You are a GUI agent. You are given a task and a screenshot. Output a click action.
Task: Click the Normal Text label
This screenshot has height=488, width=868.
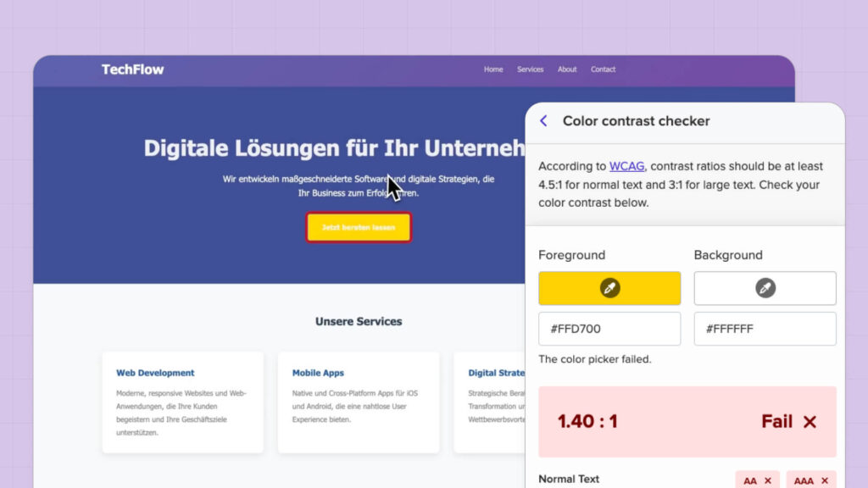569,480
